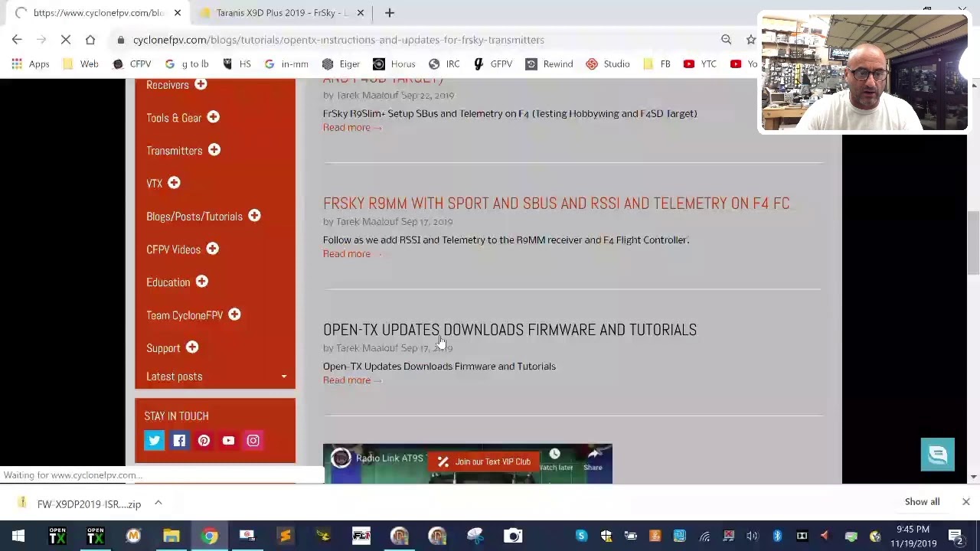Open the Latest posts dropdown arrow

pyautogui.click(x=283, y=377)
